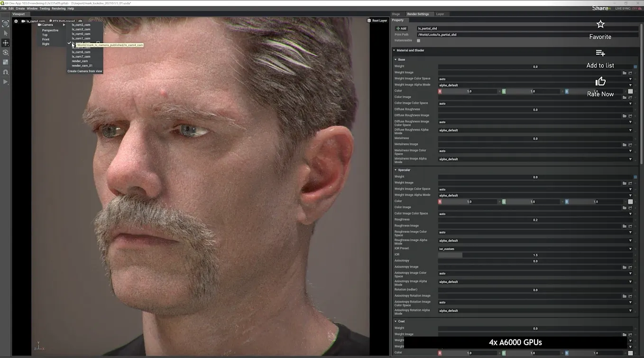Open the Specular Color swatch
Screen dimensions: 644x358
[630, 202]
